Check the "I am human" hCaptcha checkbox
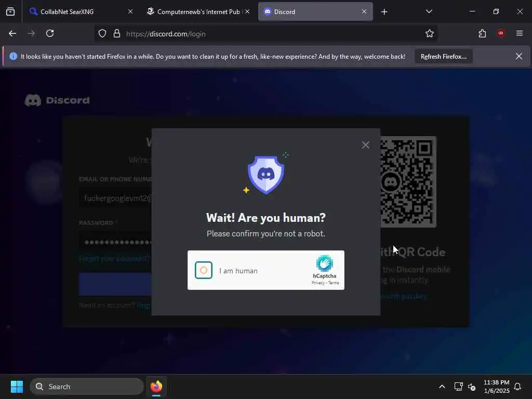532x399 pixels. pos(204,270)
